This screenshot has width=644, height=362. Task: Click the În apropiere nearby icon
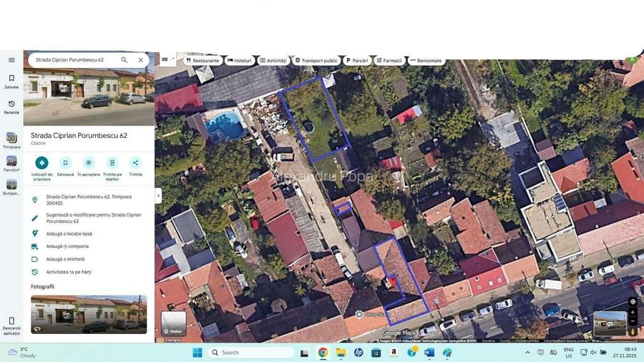89,163
